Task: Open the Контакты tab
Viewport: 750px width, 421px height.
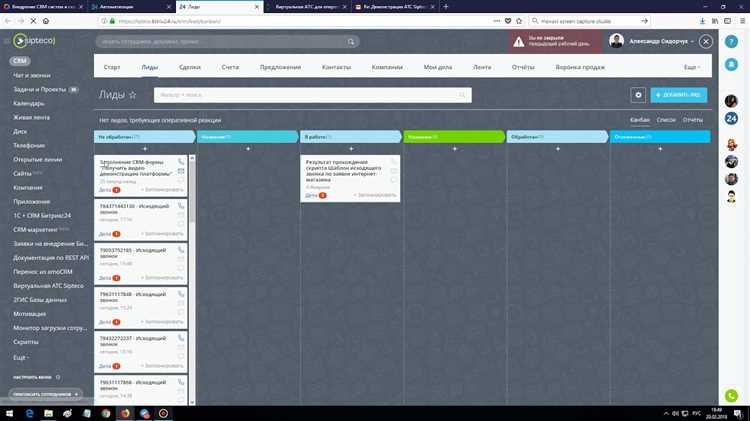Action: coord(336,67)
